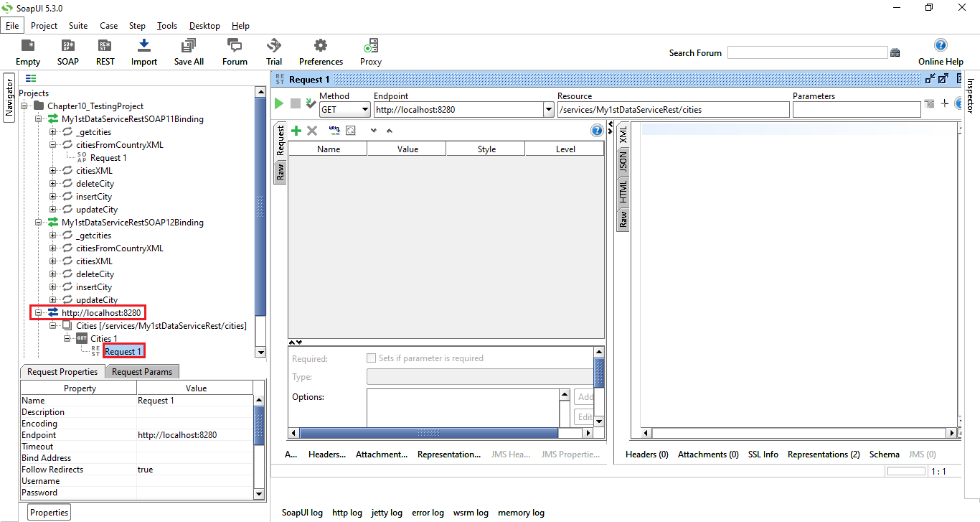The width and height of the screenshot is (980, 522).
Task: Open the Forum toolbar icon
Action: point(235,46)
